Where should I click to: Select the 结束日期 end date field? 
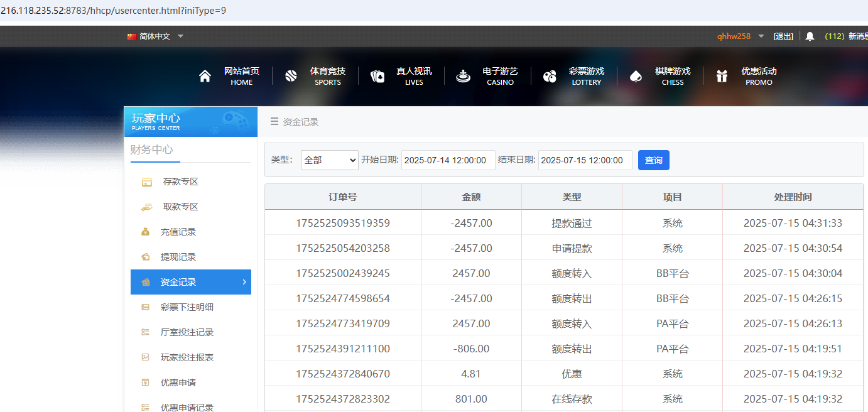[x=585, y=160]
